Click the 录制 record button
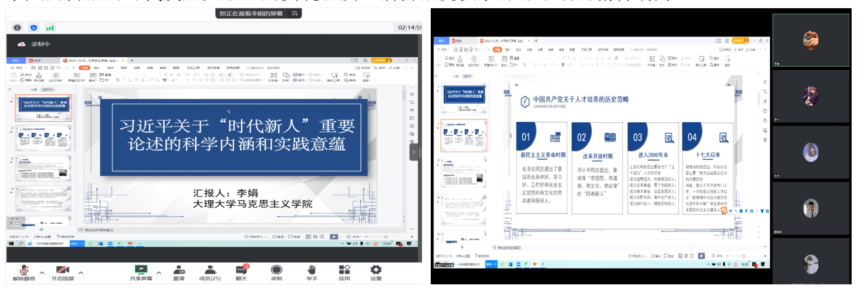Image resolution: width=868 pixels, height=292 pixels. point(277,272)
